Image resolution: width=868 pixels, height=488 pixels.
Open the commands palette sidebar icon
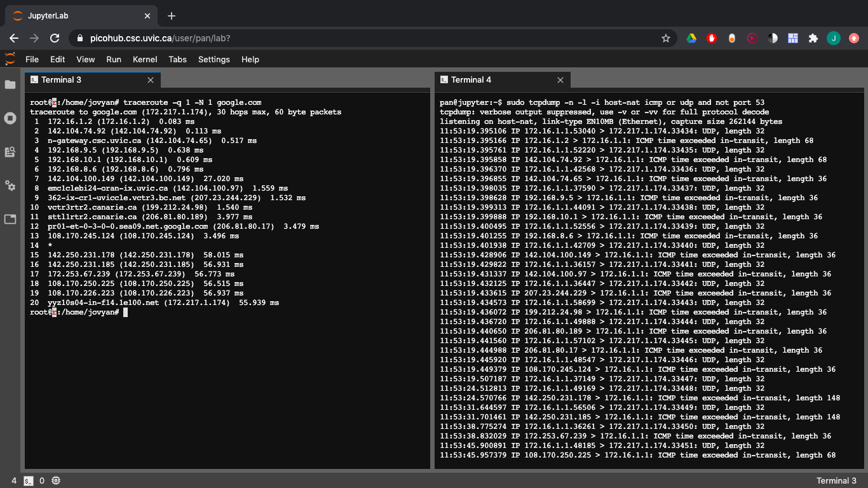pyautogui.click(x=10, y=152)
